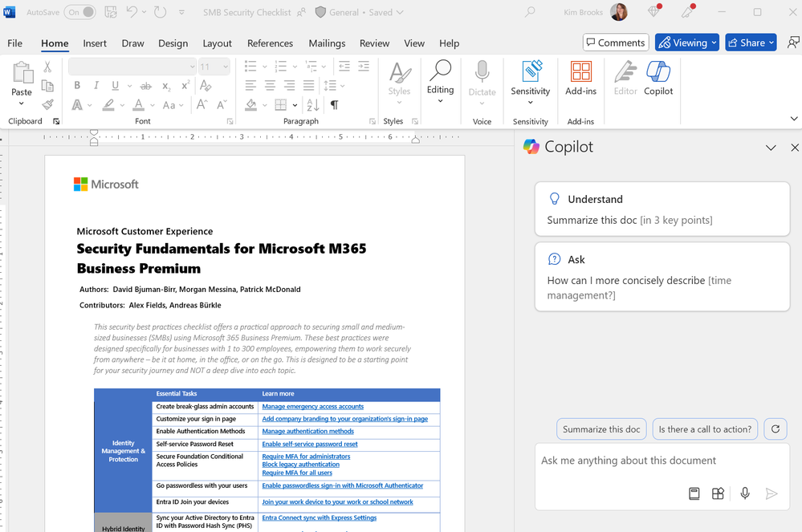Screen dimensions: 802x532
Task: Toggle Underline formatting
Action: [115, 85]
